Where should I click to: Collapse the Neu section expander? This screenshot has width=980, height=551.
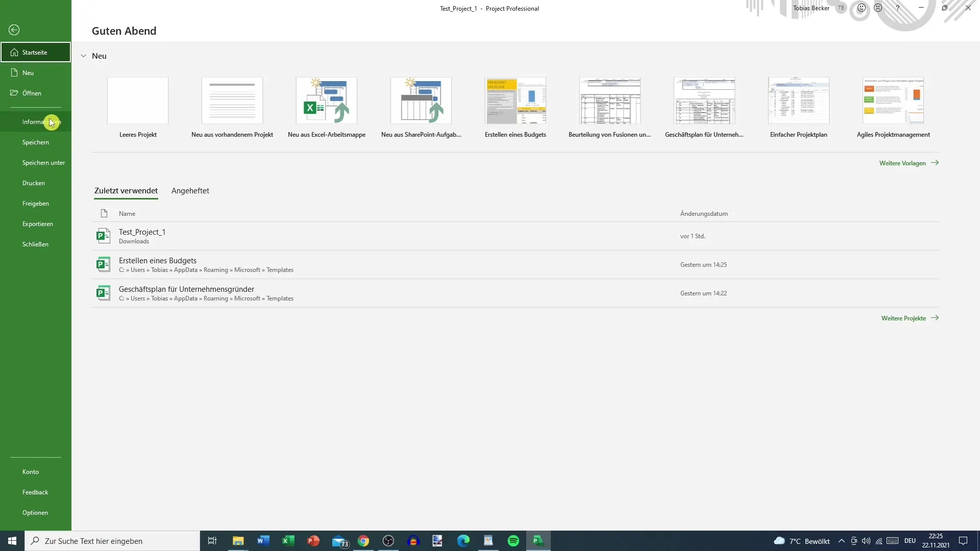(83, 56)
